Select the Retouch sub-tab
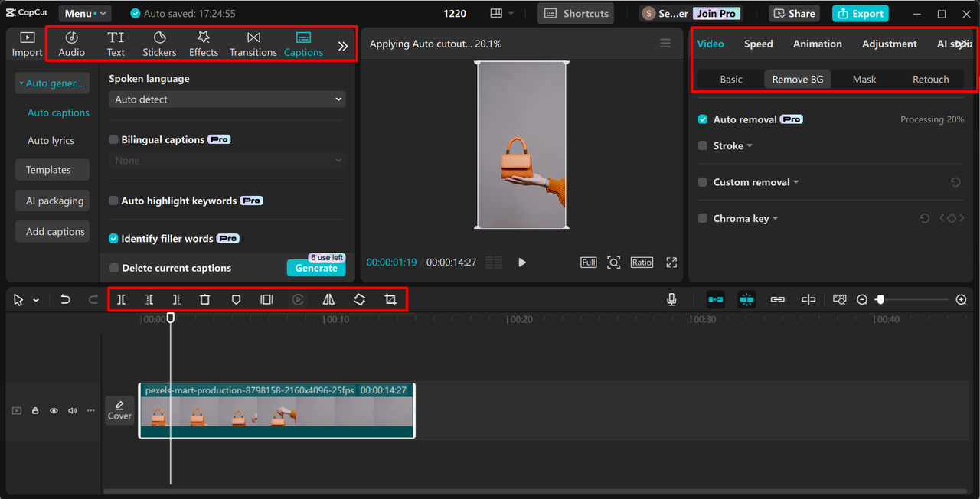The height and width of the screenshot is (499, 980). click(931, 79)
